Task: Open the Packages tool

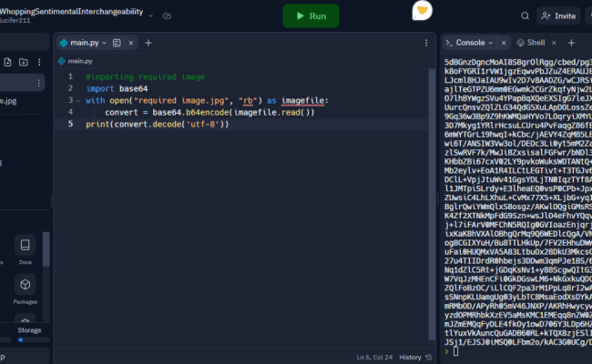Action: tap(26, 289)
